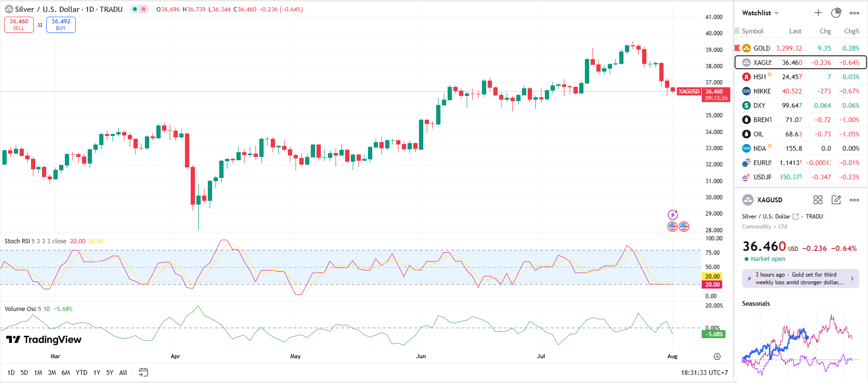Click the add symbol plus icon in Watchlist

(x=818, y=13)
